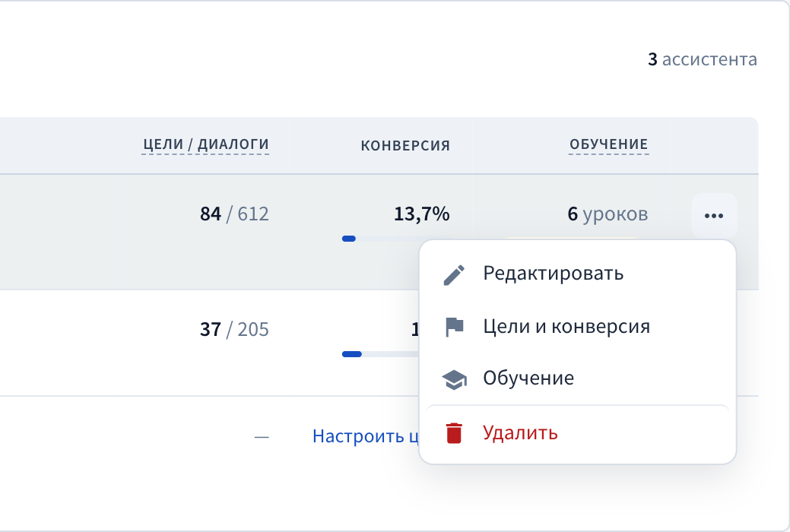Click the pencil icon beside Редактировать
Screen dimensions: 790x532
point(454,275)
